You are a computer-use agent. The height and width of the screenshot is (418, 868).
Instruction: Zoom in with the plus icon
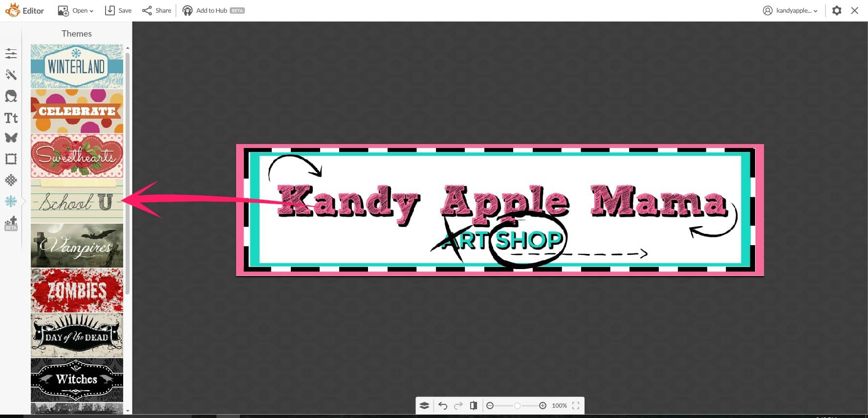(x=542, y=405)
